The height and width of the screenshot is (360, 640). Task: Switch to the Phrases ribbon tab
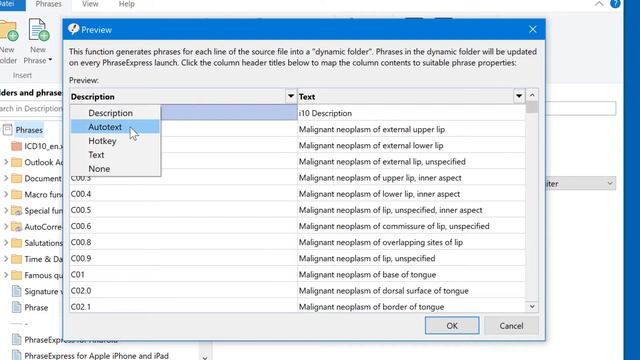48,4
